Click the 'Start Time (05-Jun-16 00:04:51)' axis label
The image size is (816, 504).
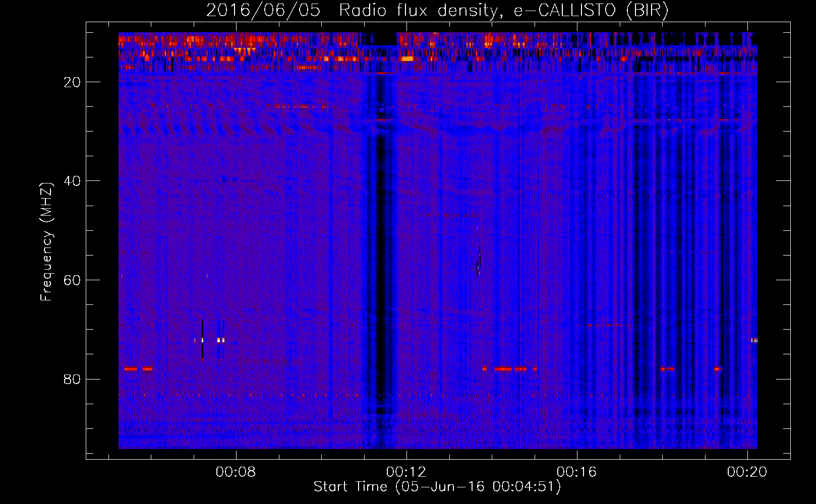(437, 487)
